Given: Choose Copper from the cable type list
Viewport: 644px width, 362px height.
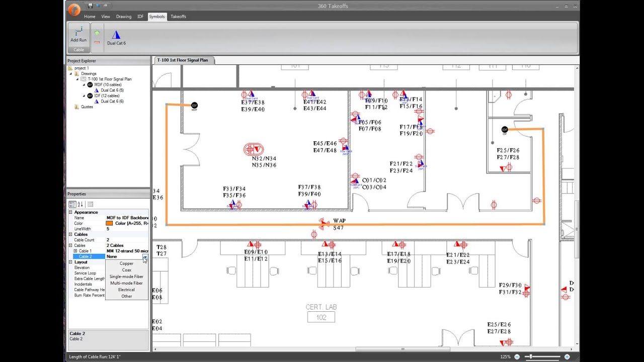Looking at the screenshot, I should [126, 263].
